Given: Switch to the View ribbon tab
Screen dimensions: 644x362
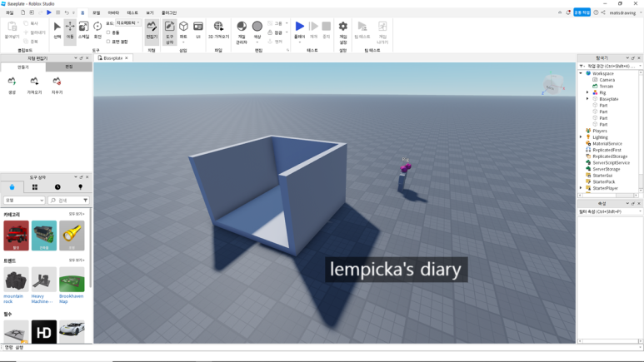Looking at the screenshot, I should point(150,12).
